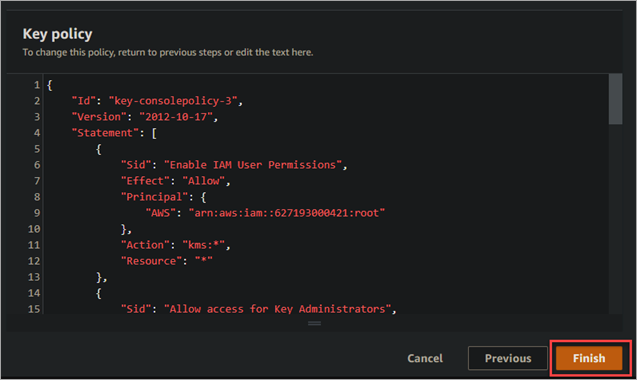Click the policy editor vertical scrollbar thumb

(615, 99)
